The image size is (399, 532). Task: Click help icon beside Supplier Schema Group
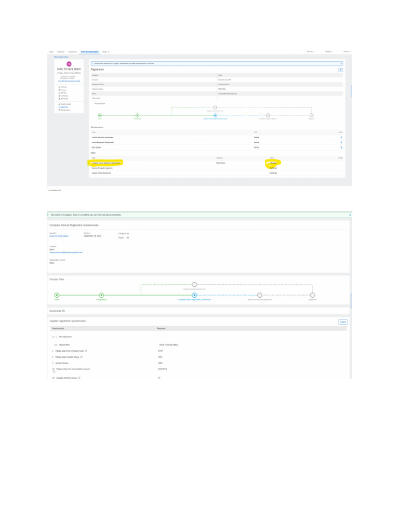click(79, 378)
